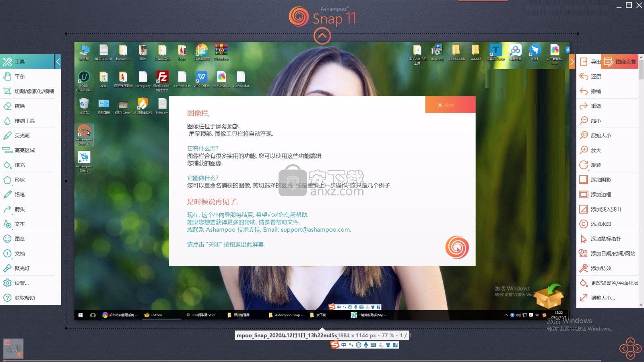The width and height of the screenshot is (644, 362).
Task: Select the Blur tool (模糊工具)
Action: pyautogui.click(x=27, y=121)
